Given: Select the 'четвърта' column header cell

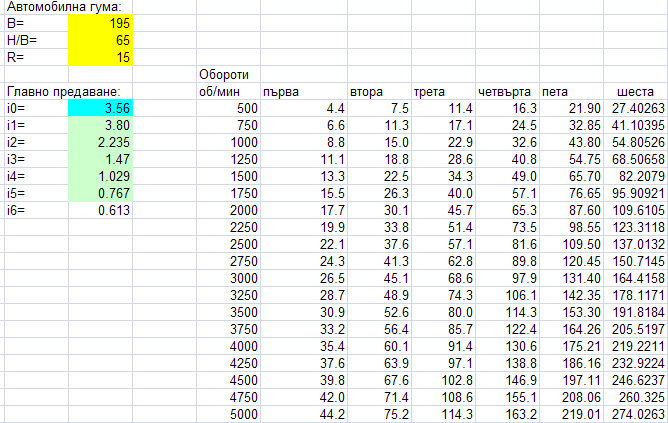Looking at the screenshot, I should pyautogui.click(x=506, y=91).
